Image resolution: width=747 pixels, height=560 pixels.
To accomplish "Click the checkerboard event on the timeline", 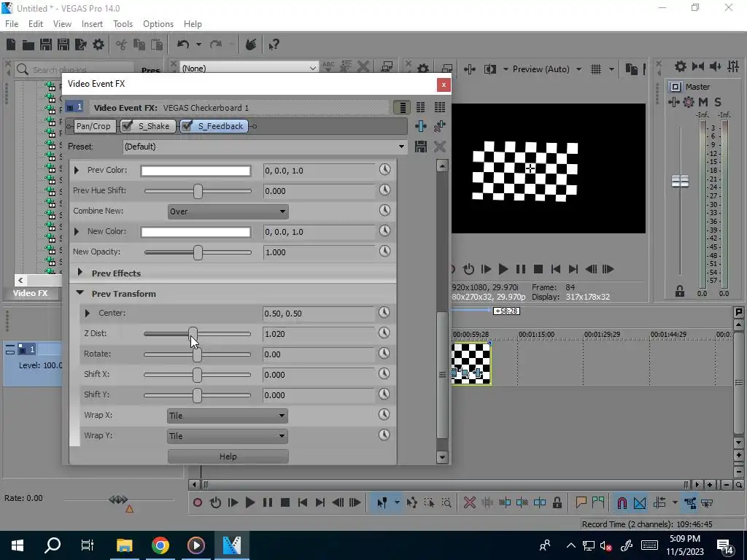I will 471,363.
